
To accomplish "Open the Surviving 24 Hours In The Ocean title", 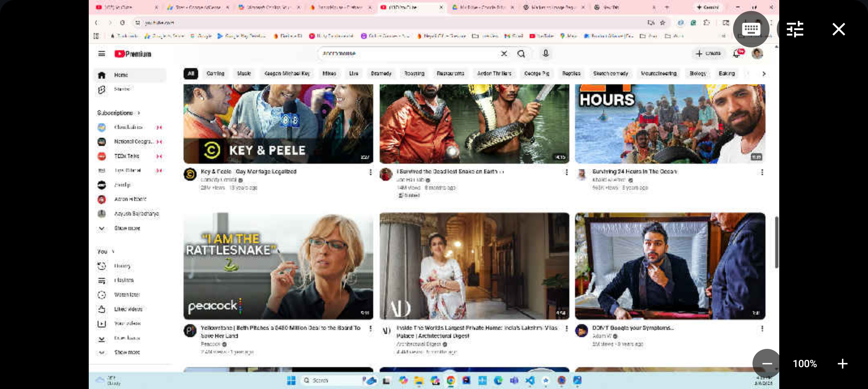I will tap(635, 172).
